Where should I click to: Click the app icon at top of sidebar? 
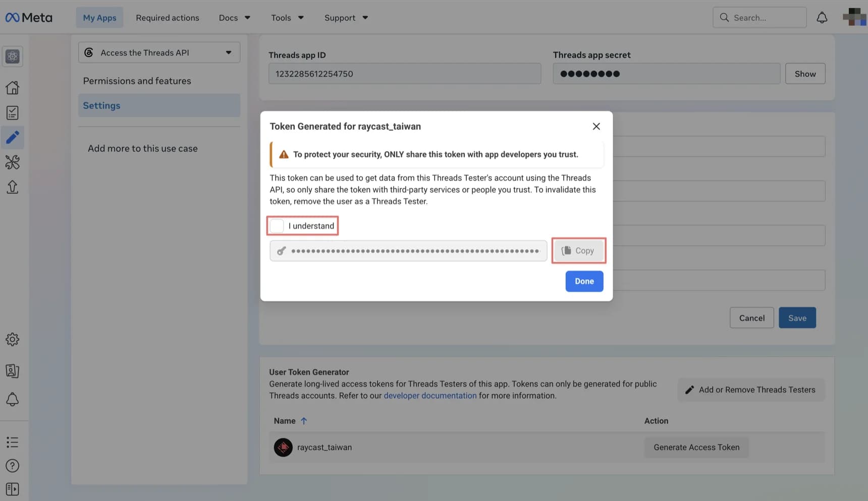(12, 57)
